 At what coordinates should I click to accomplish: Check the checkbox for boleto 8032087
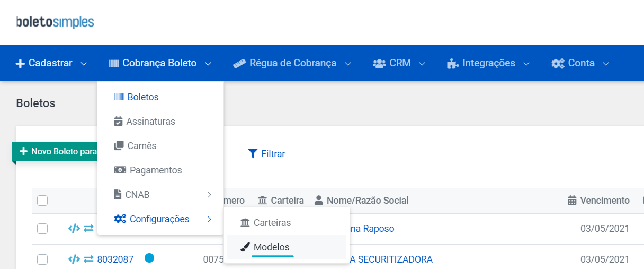click(42, 259)
